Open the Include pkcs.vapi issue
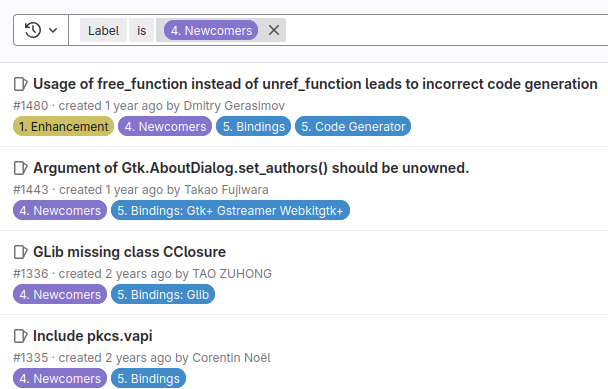Image resolution: width=608 pixels, height=389 pixels. coord(93,336)
